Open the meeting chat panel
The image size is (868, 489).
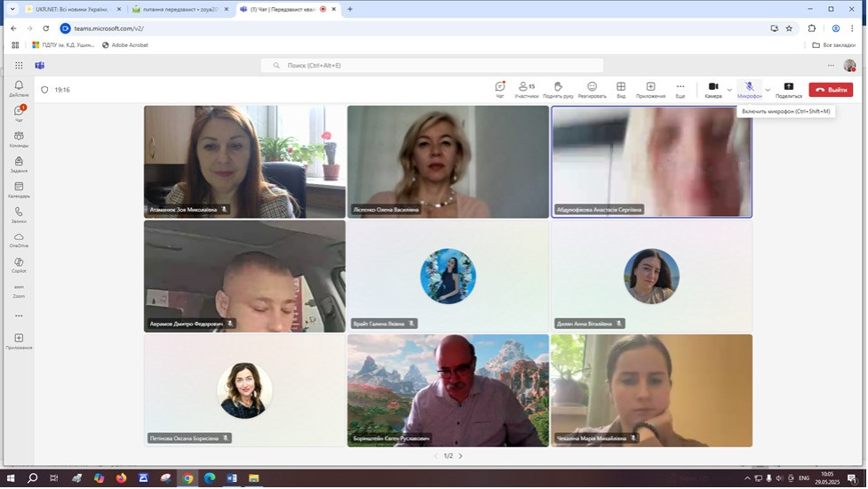coord(500,89)
